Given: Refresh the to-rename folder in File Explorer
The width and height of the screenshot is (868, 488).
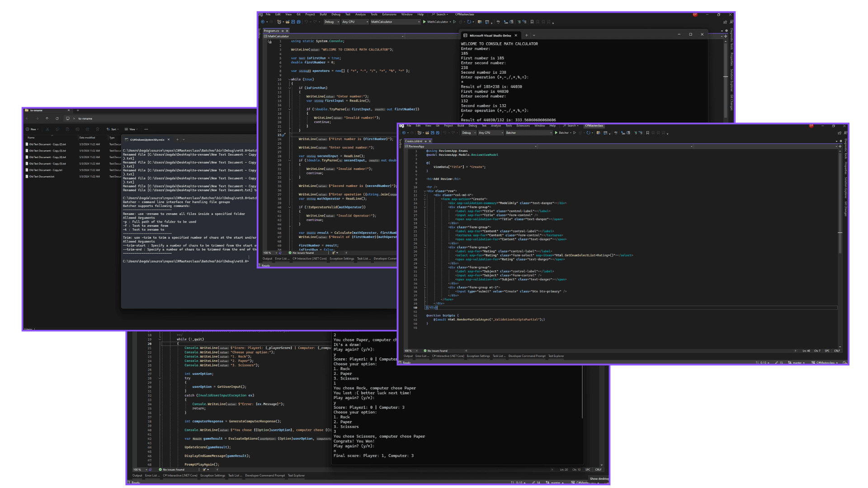Looking at the screenshot, I should 57,118.
